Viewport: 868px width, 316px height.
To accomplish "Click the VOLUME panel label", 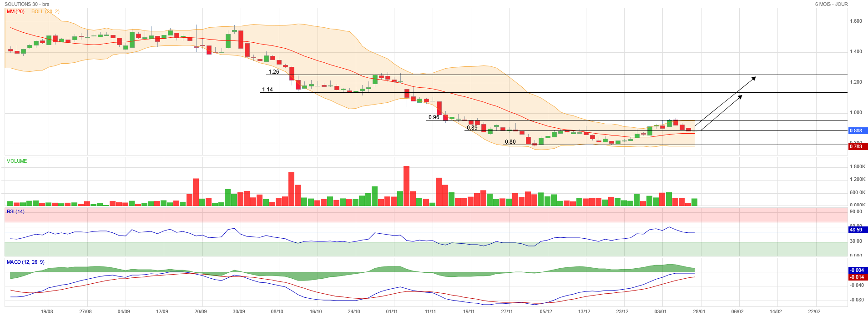I will [17, 161].
